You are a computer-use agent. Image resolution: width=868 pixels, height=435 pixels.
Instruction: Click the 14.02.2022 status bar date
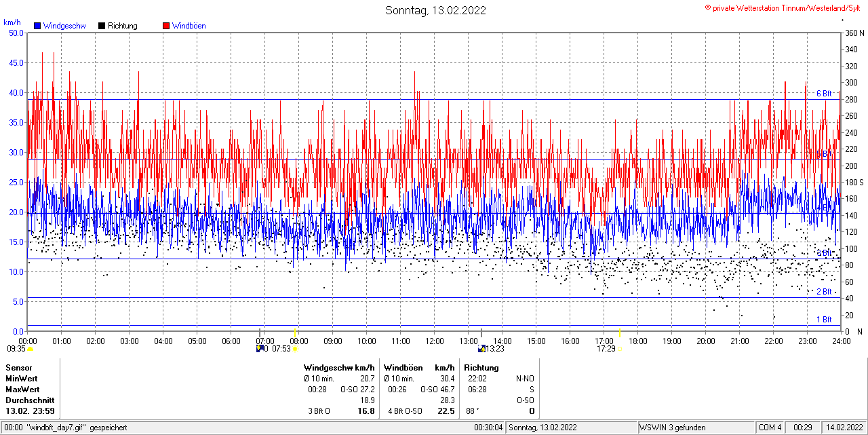click(x=844, y=428)
